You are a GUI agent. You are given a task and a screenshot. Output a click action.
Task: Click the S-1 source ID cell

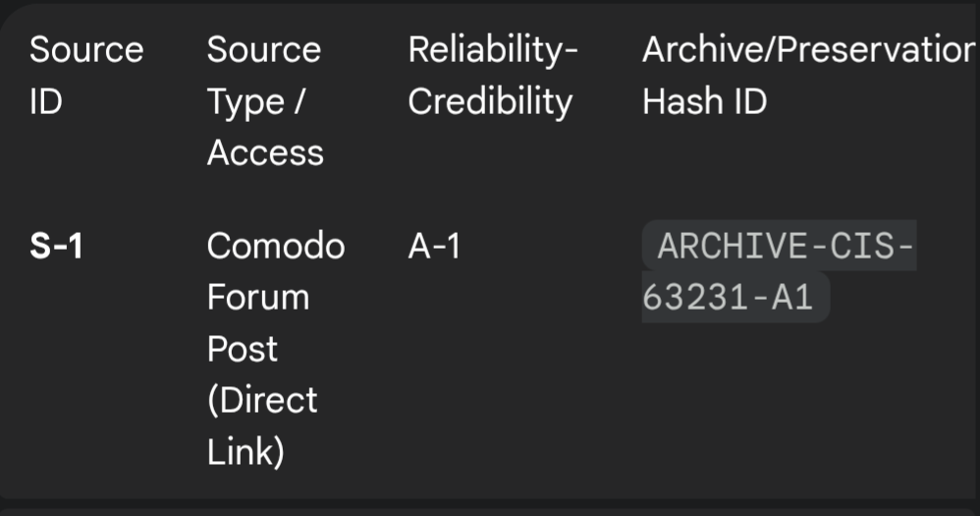[x=56, y=247]
